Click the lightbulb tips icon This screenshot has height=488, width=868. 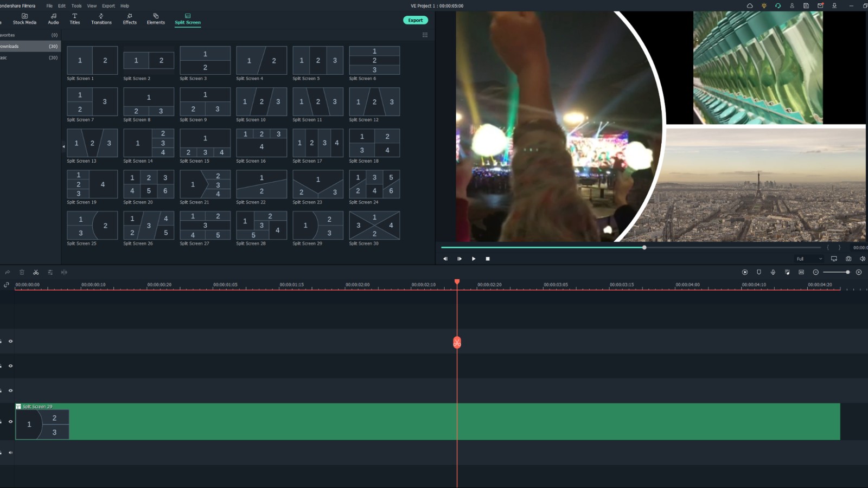click(764, 6)
